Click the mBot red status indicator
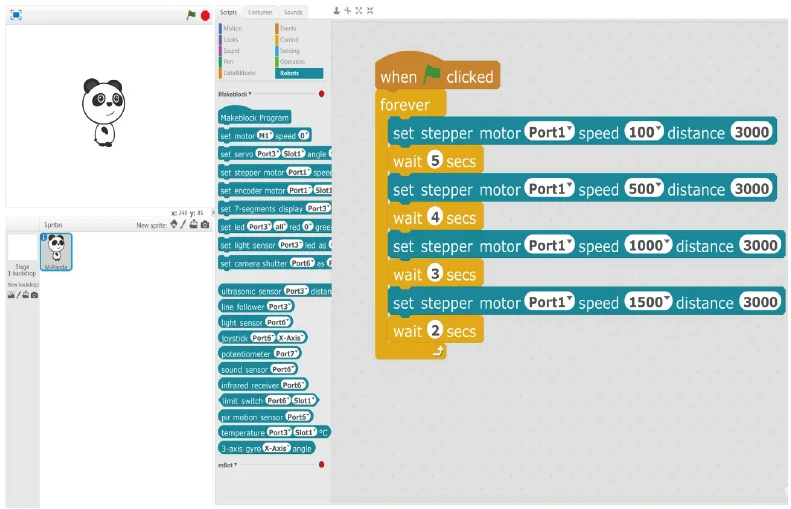 [321, 464]
